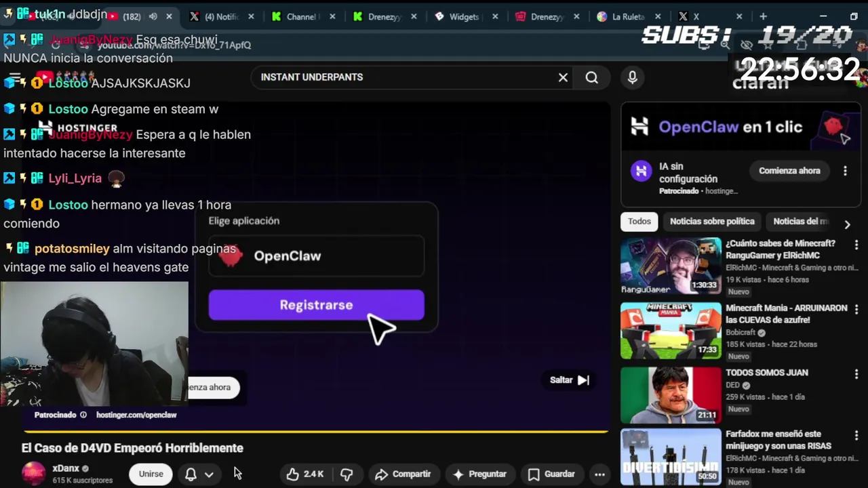Close the La Ruleta browser tab
This screenshot has height=488, width=868.
658,16
